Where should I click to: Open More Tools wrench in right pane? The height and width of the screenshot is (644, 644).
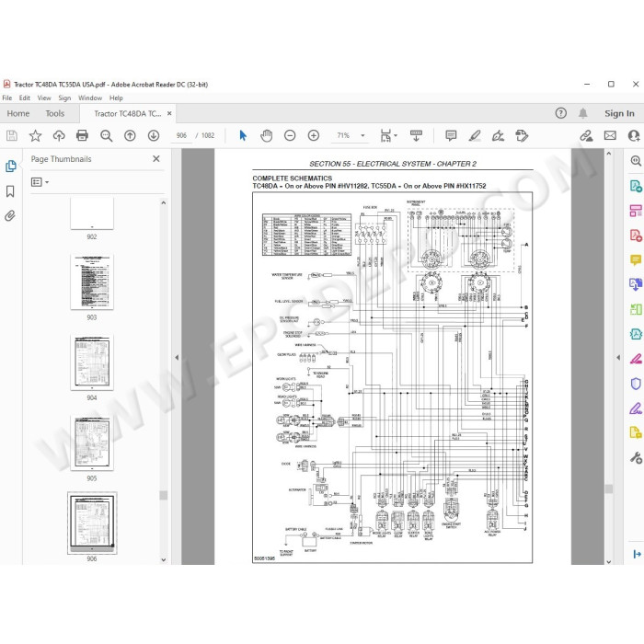tap(636, 457)
